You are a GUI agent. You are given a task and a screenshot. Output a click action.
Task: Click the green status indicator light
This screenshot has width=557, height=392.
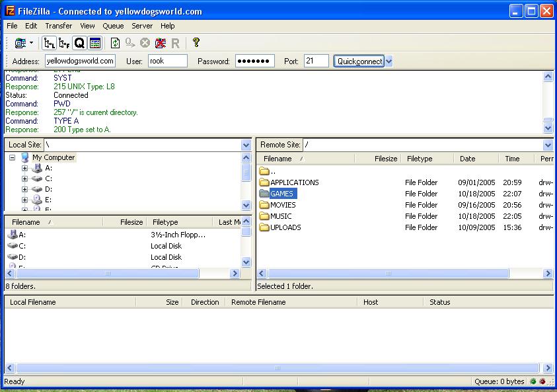point(533,381)
